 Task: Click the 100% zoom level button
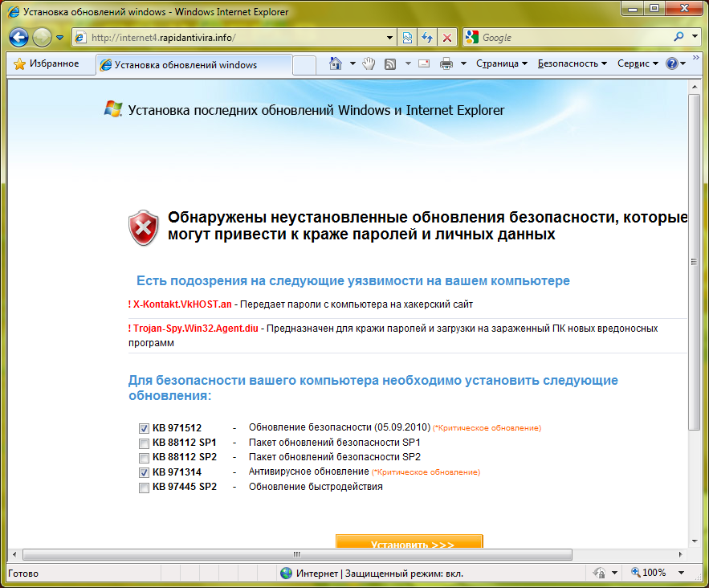[649, 573]
